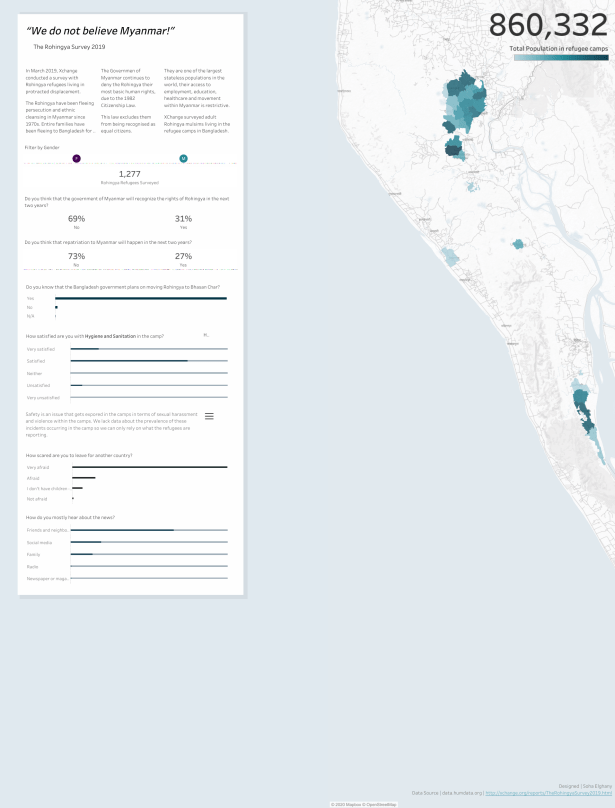This screenshot has width=615, height=808.
Task: Click the hamburger menu icon beside safety text
Action: (209, 416)
